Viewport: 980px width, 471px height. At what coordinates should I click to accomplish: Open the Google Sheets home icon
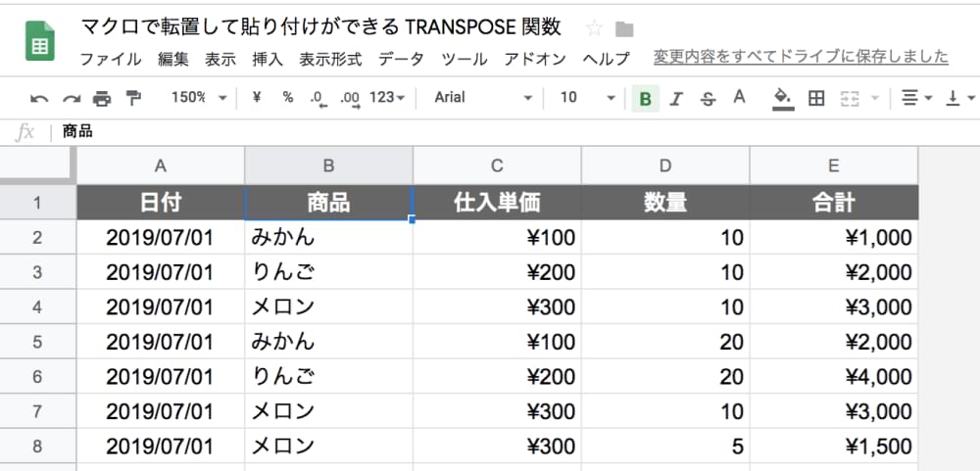(x=40, y=41)
